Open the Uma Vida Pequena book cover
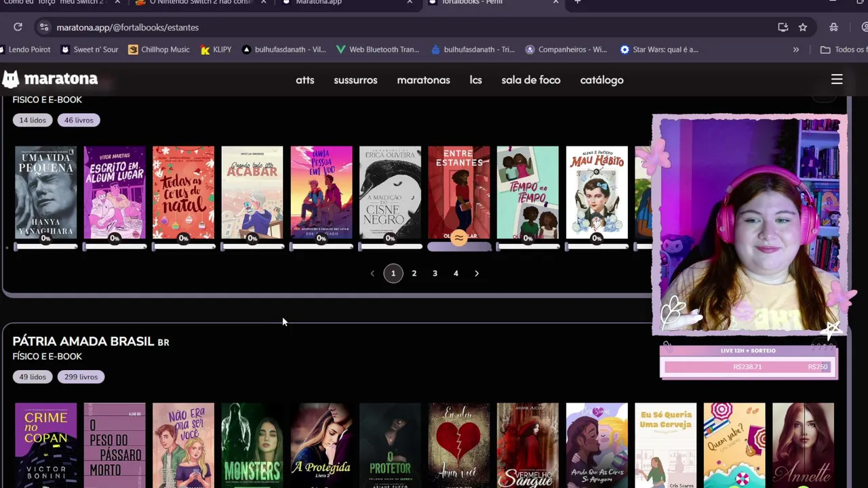868x488 pixels. 46,192
